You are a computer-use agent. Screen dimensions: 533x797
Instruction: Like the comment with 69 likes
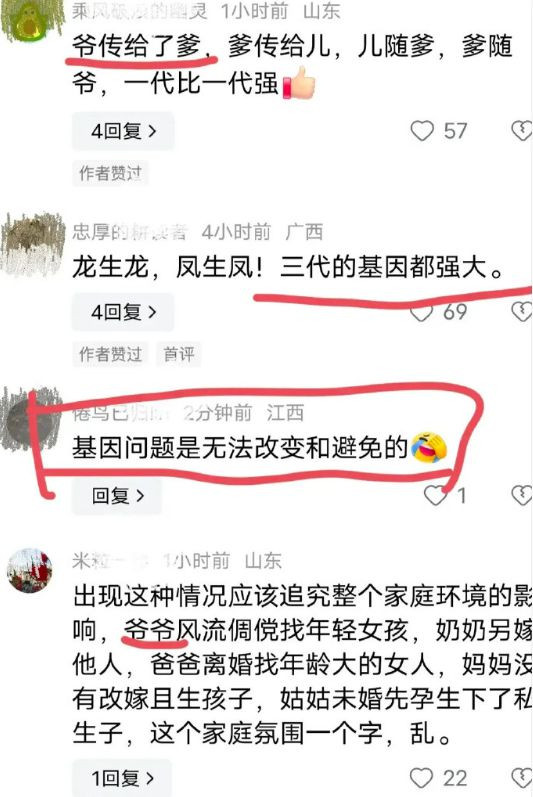coord(422,312)
